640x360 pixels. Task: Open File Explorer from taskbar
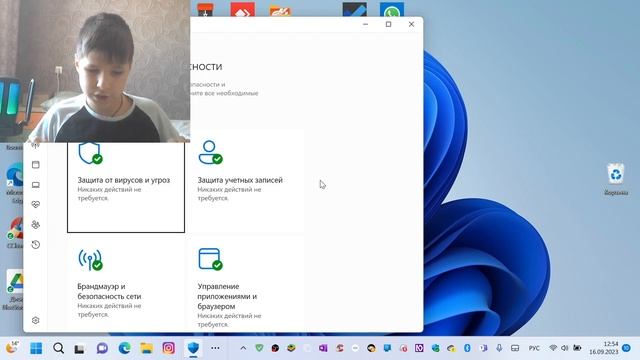(x=147, y=348)
